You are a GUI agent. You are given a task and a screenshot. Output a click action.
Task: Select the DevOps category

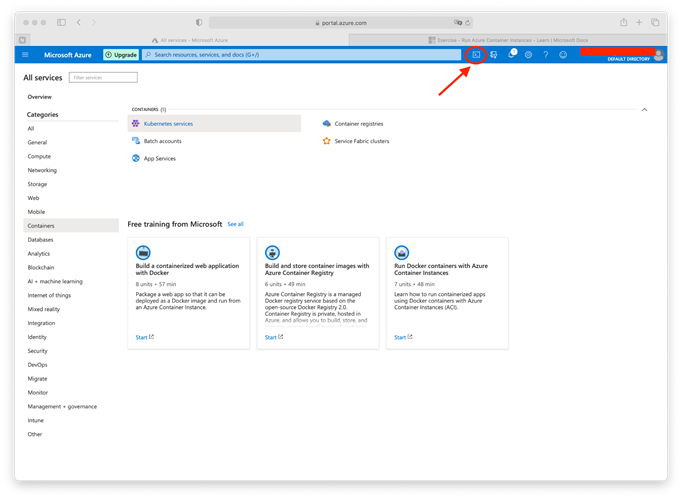tap(37, 365)
